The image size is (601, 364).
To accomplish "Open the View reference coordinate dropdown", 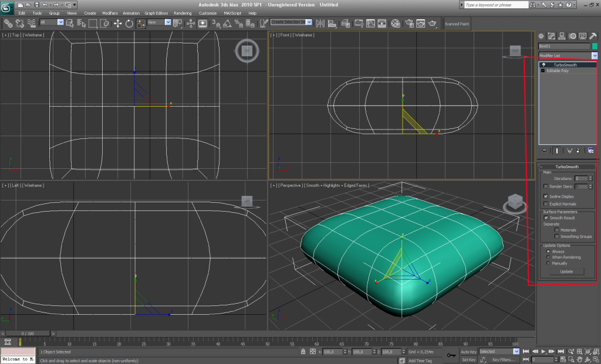I will (x=168, y=22).
